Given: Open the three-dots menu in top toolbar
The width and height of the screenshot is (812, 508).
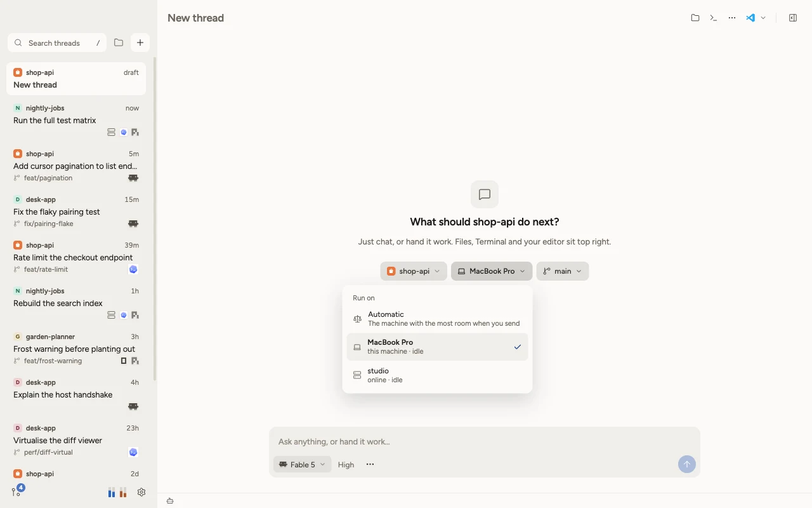Looking at the screenshot, I should click(x=732, y=18).
